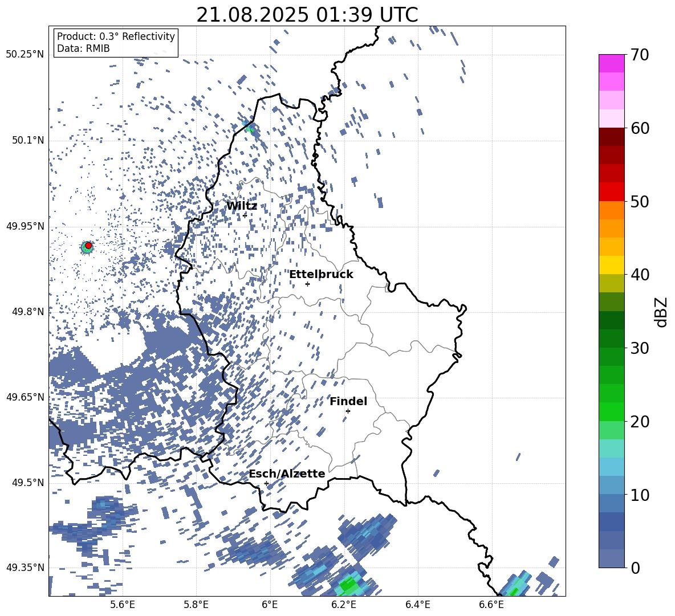Click the teal echo on Luxembourg's northern border
Viewport: 675px width, 616px height.
249,127
